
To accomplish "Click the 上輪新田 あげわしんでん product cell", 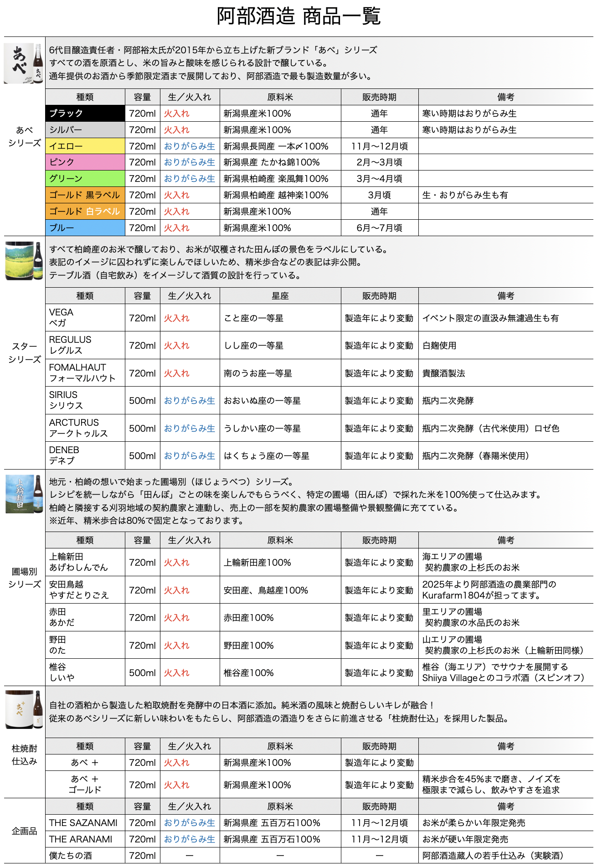I will tap(85, 562).
